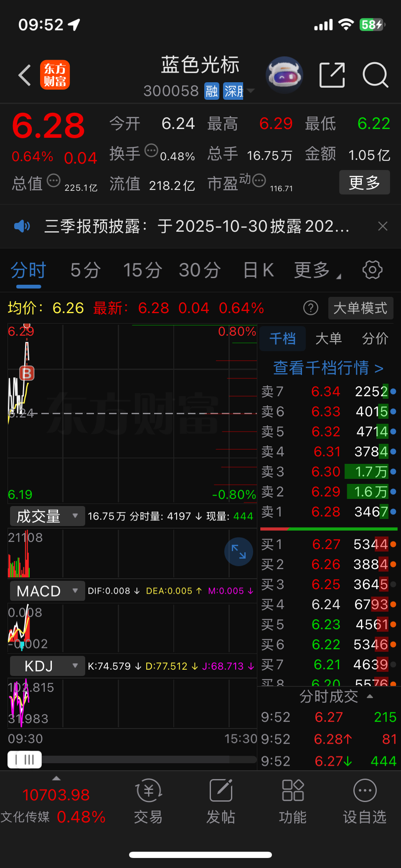Tap the chart timeline slider handle
This screenshot has width=401, height=868.
tap(25, 759)
